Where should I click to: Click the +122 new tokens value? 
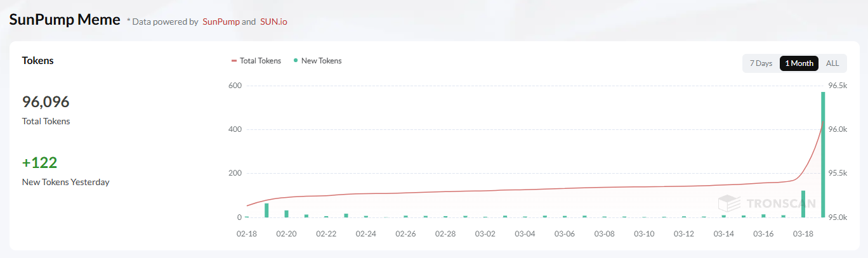coord(39,163)
